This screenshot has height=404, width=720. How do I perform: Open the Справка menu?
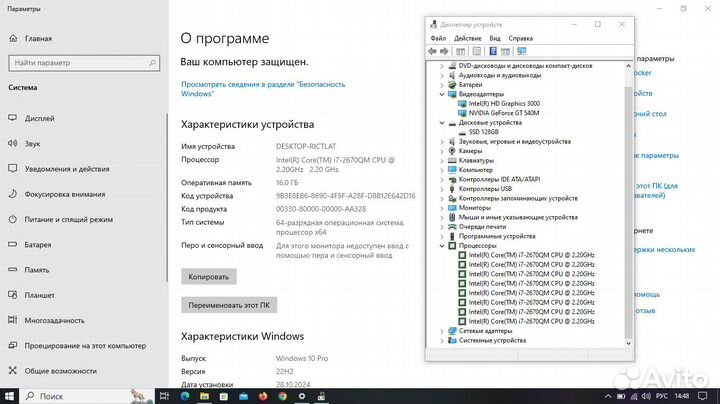(x=521, y=39)
